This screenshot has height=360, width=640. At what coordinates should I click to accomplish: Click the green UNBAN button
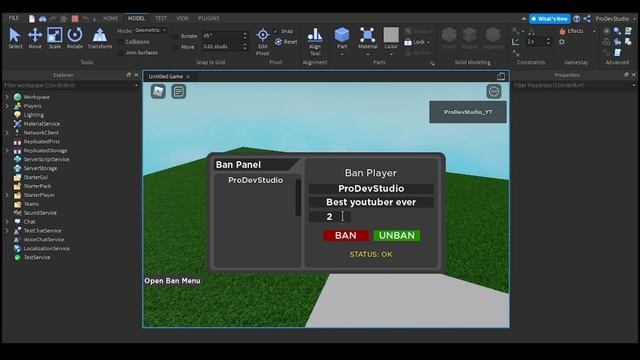click(397, 236)
